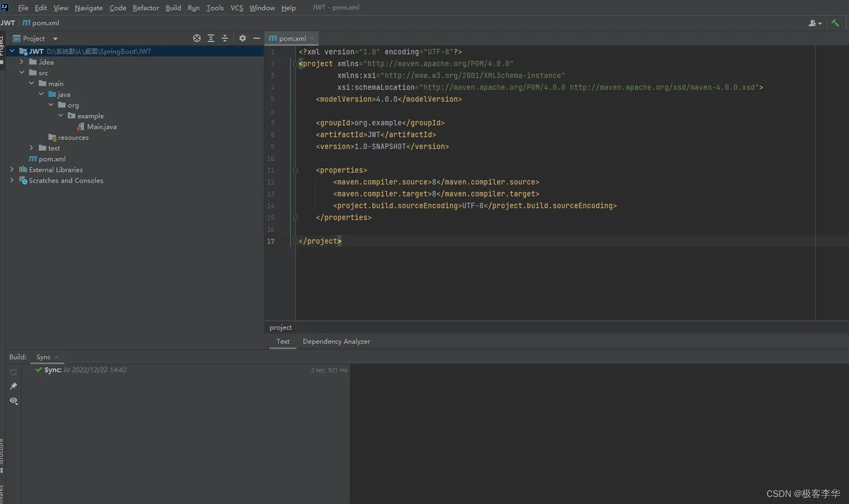
Task: Fold the properties block at line 11
Action: pos(295,170)
